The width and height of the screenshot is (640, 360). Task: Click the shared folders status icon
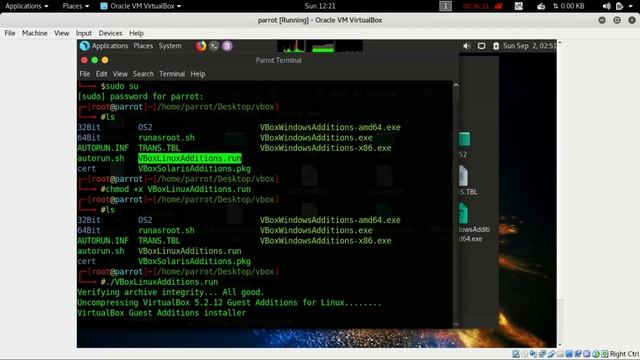click(x=560, y=354)
